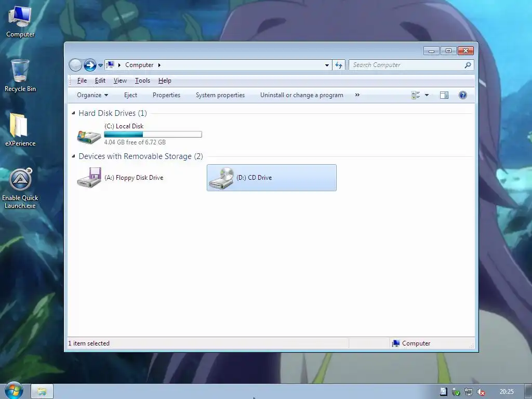Viewport: 532px width, 399px height.
Task: Open view options dropdown arrow
Action: tap(427, 96)
